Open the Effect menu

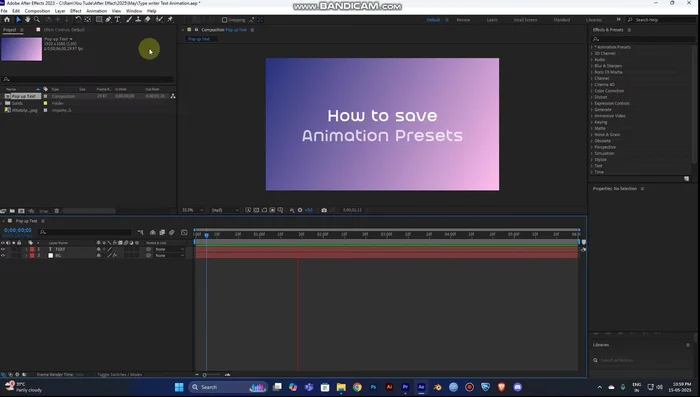click(76, 11)
